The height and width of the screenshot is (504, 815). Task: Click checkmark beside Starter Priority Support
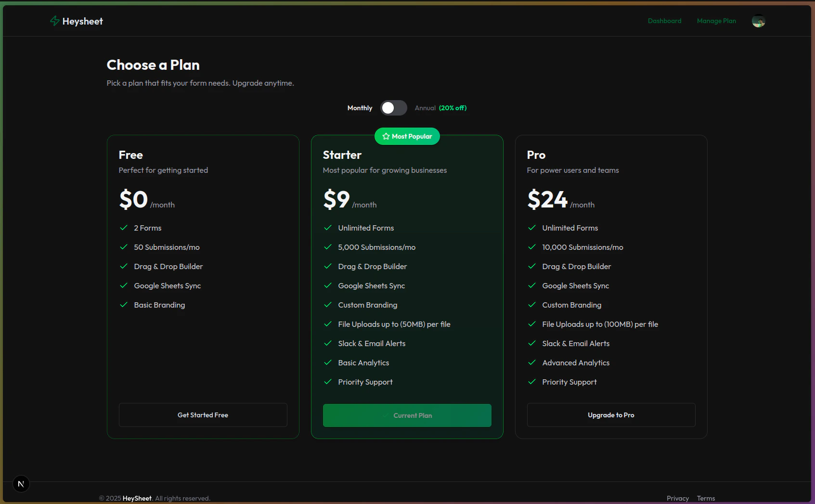tap(328, 382)
